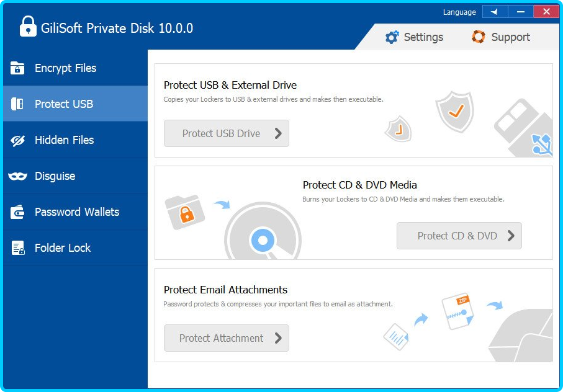This screenshot has width=563, height=392.
Task: Open the Language selector arrow button
Action: (x=495, y=12)
